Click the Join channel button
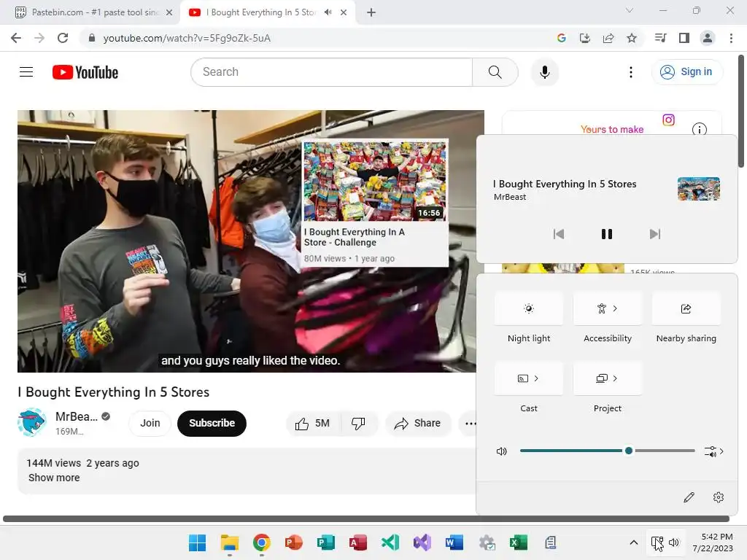 tap(150, 424)
